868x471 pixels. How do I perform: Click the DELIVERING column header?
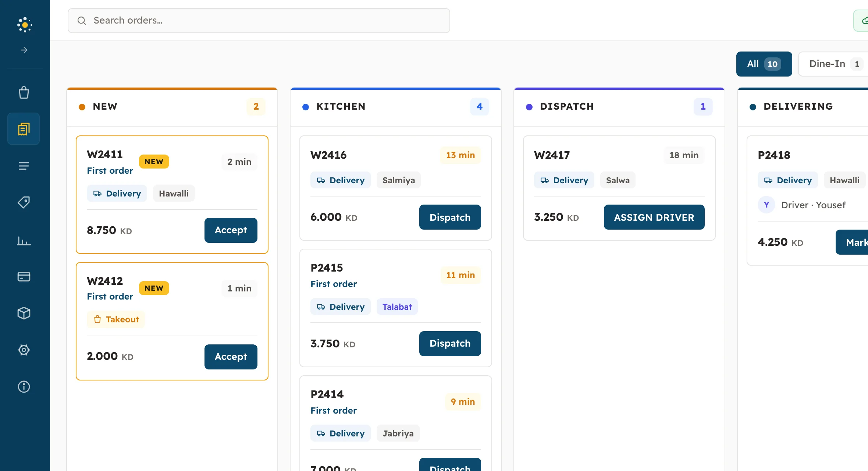click(798, 107)
